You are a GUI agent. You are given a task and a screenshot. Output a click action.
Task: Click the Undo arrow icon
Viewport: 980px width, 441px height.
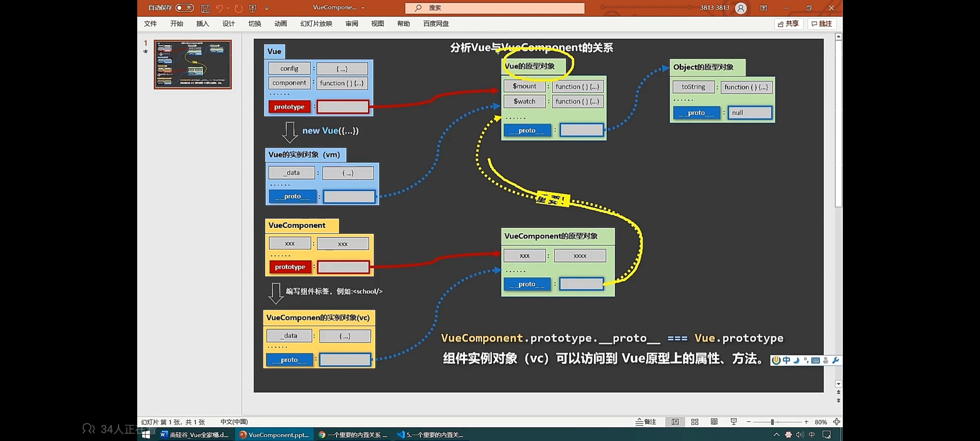pyautogui.click(x=219, y=8)
